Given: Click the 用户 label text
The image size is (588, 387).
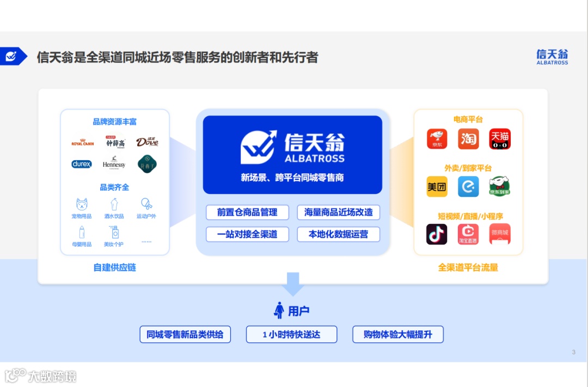Looking at the screenshot, I should [299, 311].
